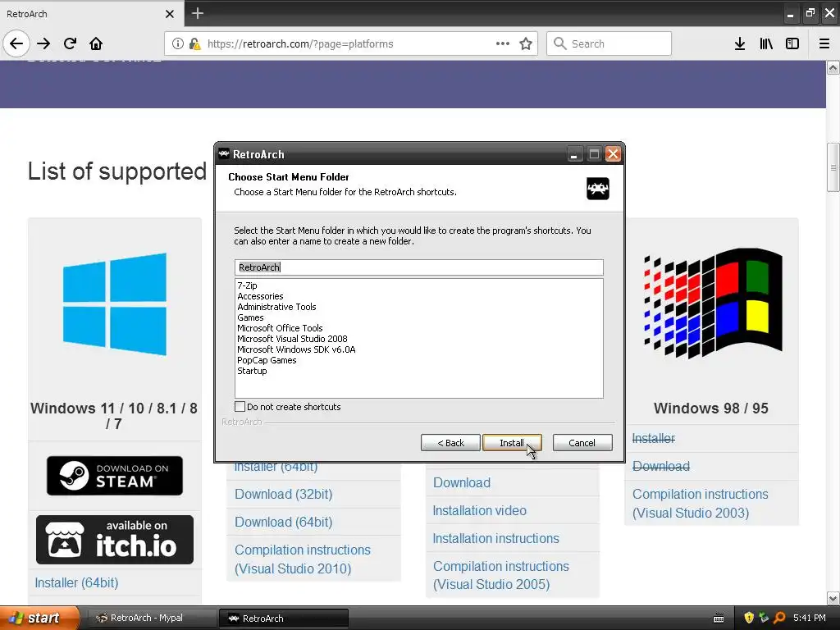Viewport: 840px width, 630px height.
Task: Open Compilation instructions (Visual Studio 2005) link
Action: point(501,575)
